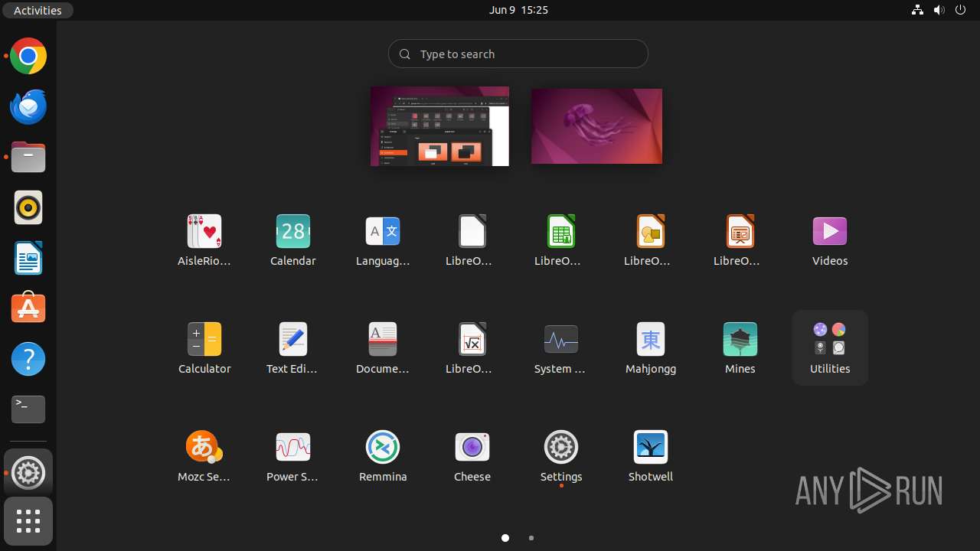This screenshot has height=551, width=980.
Task: Open System Monitor app
Action: (561, 348)
